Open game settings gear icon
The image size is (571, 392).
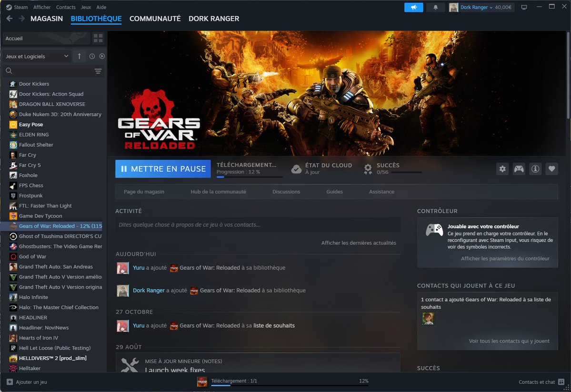502,169
